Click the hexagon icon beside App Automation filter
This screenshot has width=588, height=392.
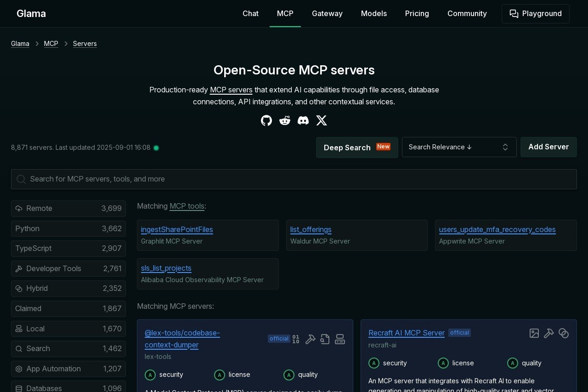[19, 369]
